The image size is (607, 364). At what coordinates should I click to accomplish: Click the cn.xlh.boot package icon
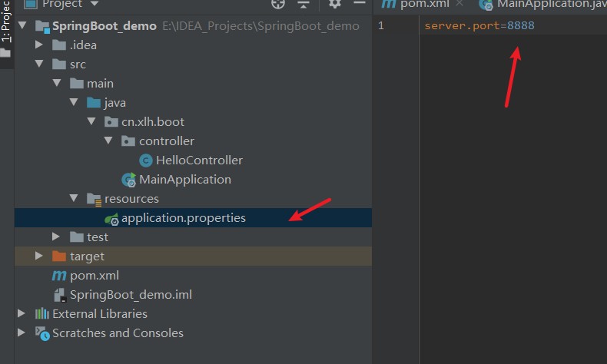pyautogui.click(x=111, y=122)
